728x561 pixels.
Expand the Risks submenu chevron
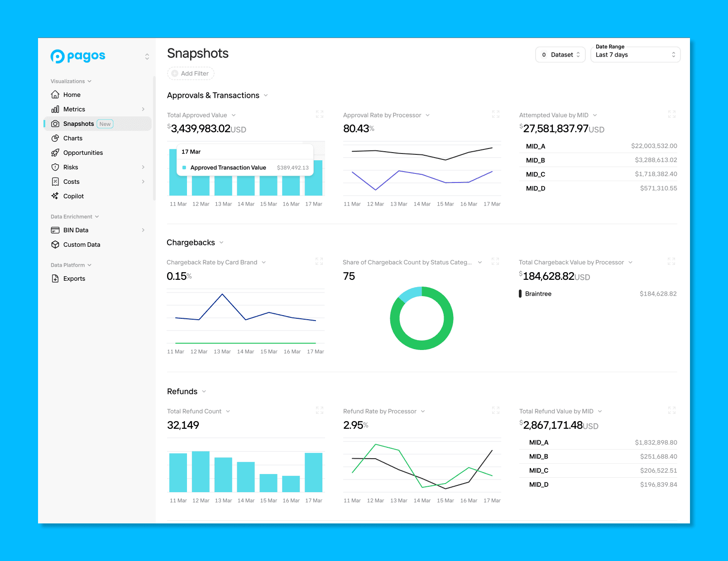click(143, 167)
